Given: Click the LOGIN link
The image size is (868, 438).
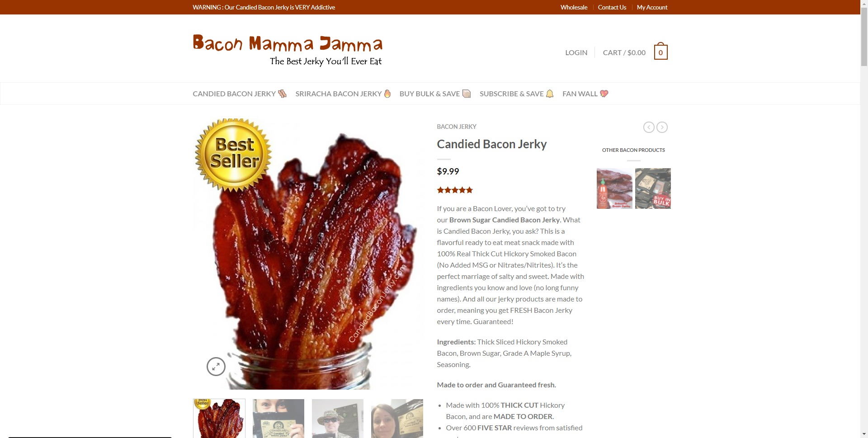Looking at the screenshot, I should click(576, 52).
